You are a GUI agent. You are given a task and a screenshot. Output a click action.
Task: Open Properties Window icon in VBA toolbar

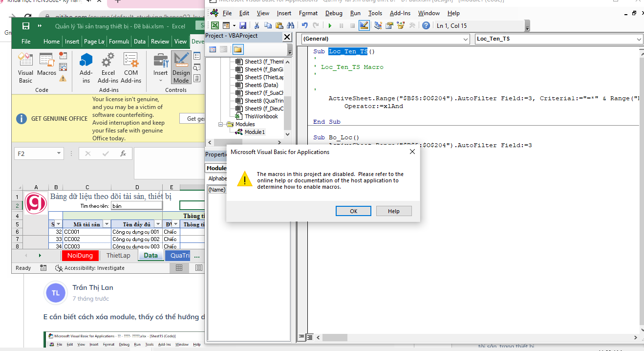coord(389,25)
